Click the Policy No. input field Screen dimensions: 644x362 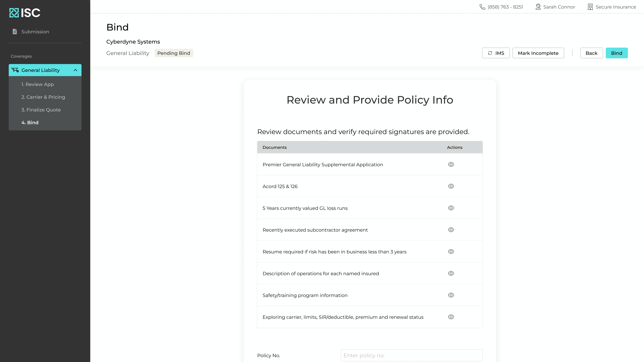click(411, 355)
